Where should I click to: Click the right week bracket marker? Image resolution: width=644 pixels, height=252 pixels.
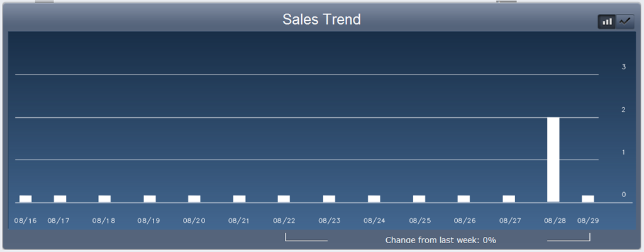click(569, 238)
